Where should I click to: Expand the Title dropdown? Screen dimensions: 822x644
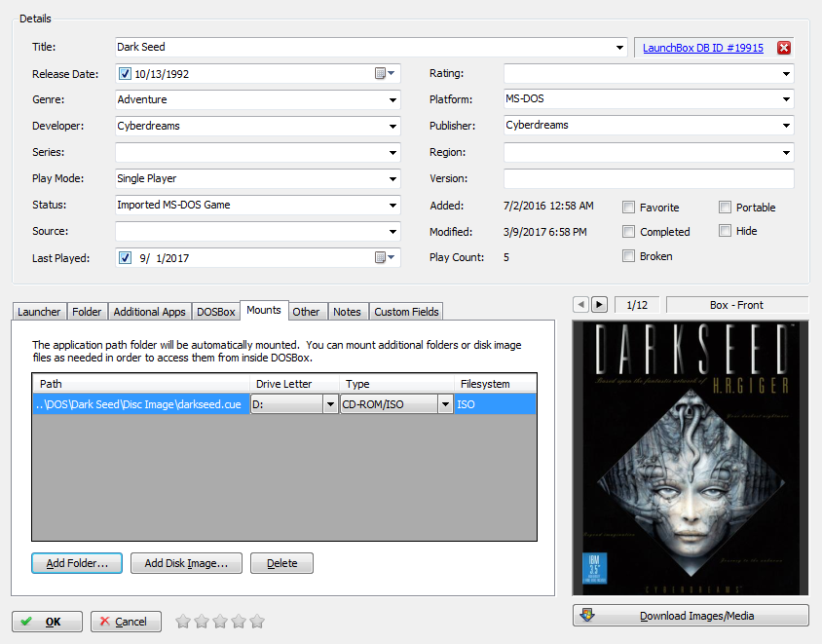[619, 47]
